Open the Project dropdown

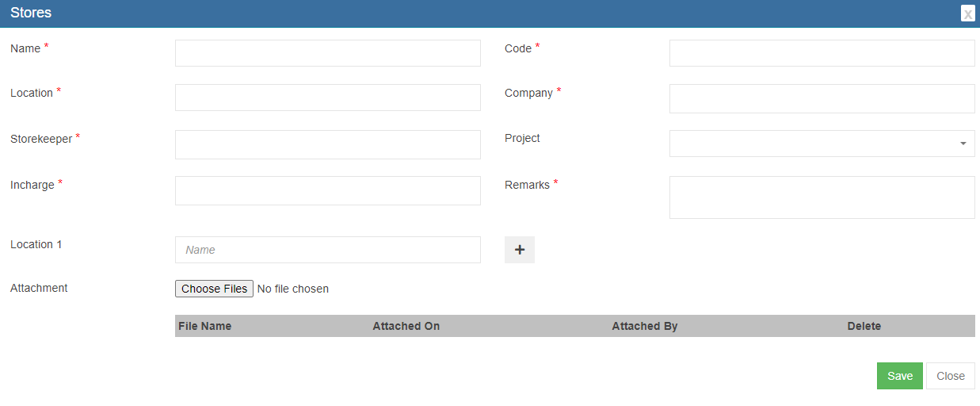click(822, 144)
